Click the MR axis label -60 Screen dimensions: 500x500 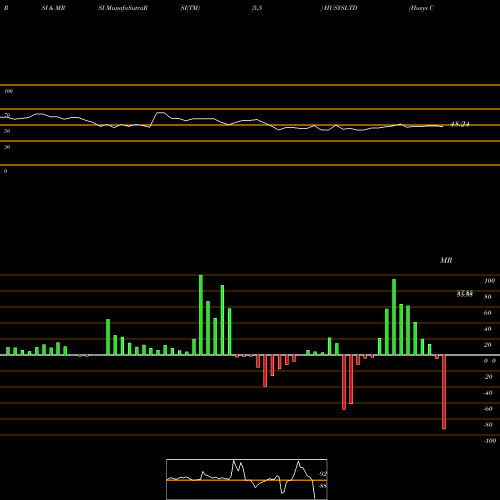click(x=488, y=409)
